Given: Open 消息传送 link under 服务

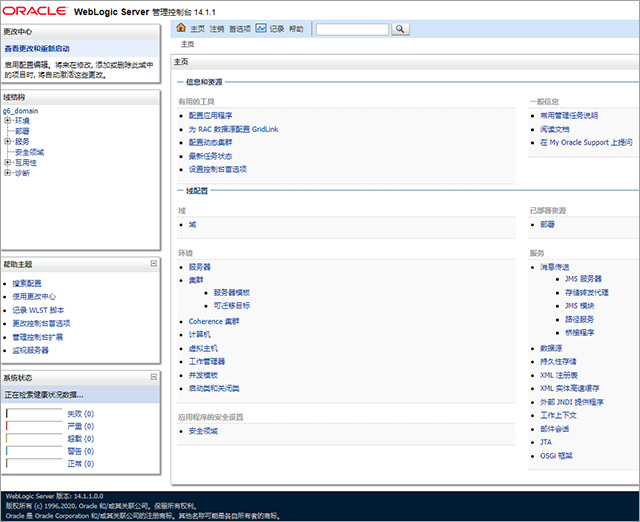Looking at the screenshot, I should 555,267.
